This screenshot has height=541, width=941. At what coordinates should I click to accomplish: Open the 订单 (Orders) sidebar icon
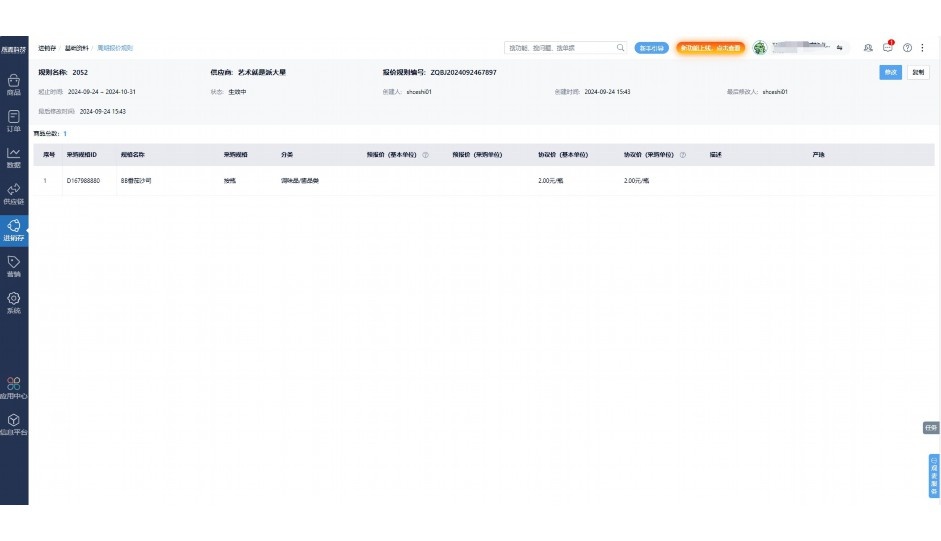click(14, 120)
